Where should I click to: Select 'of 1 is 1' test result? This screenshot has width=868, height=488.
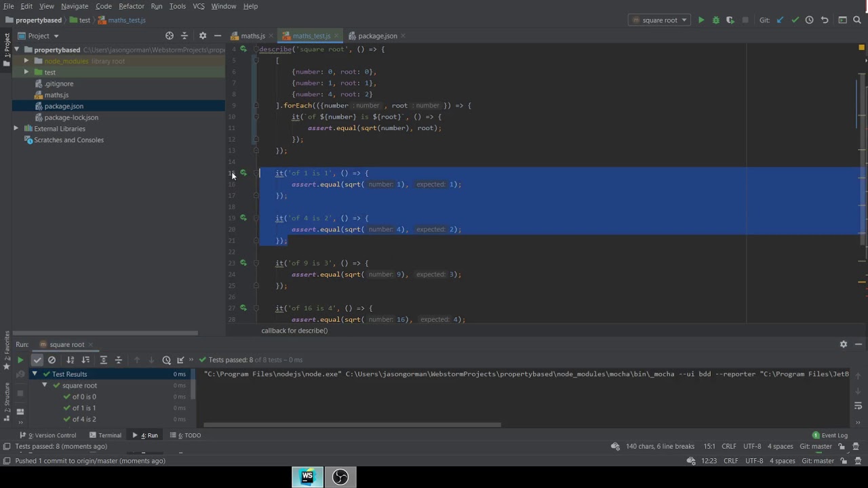(84, 408)
